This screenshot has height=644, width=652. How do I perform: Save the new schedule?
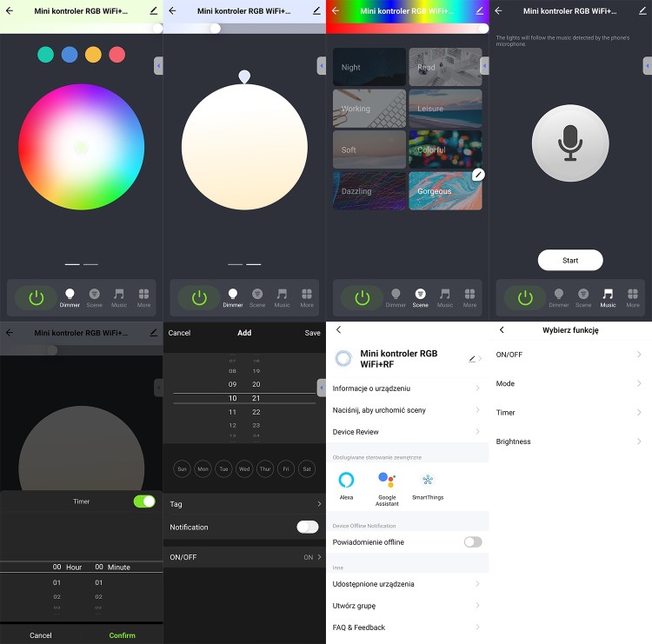pos(312,333)
